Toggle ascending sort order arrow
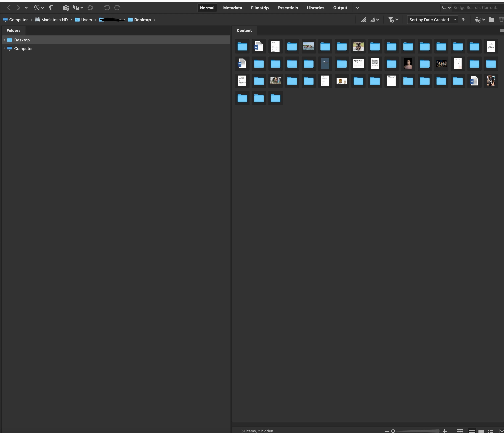The image size is (504, 433). (x=463, y=20)
